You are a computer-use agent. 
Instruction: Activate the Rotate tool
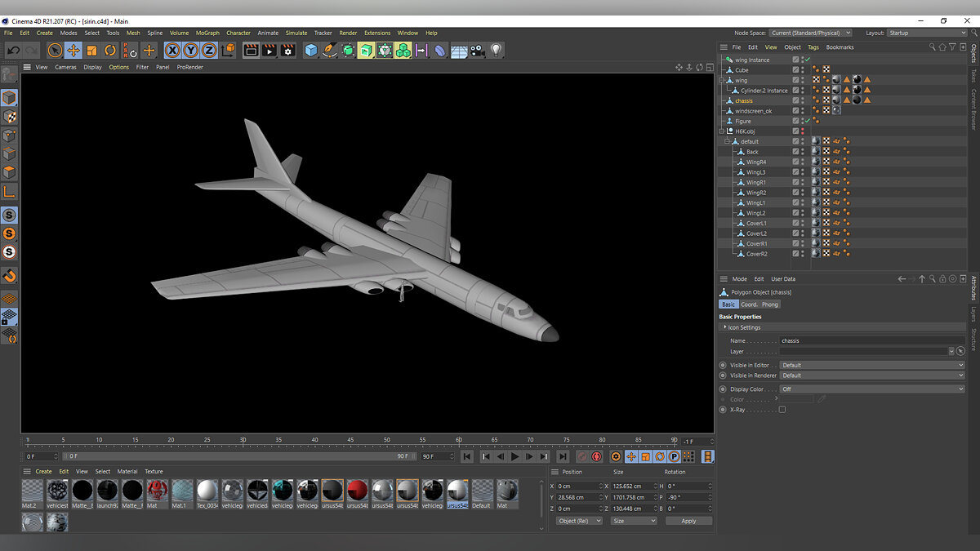[110, 51]
